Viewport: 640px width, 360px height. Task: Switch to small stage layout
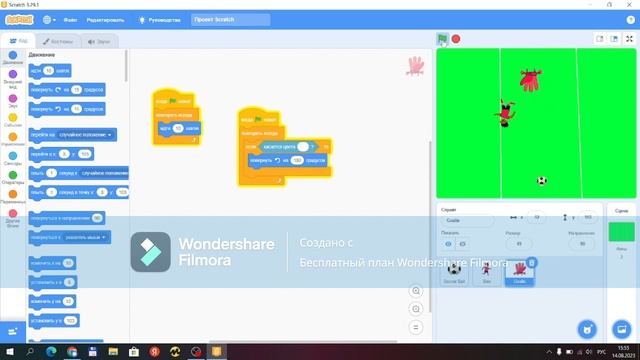600,39
